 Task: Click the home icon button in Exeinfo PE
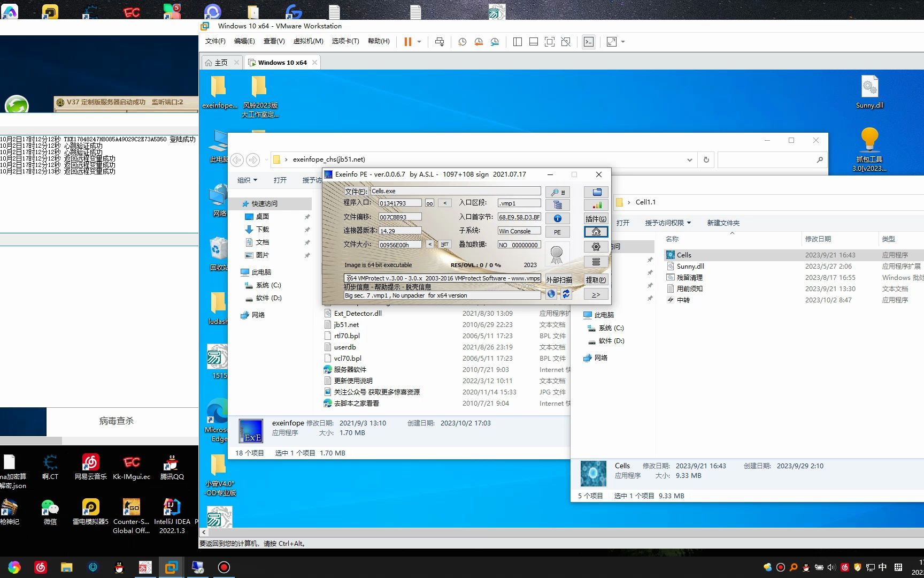pos(596,232)
